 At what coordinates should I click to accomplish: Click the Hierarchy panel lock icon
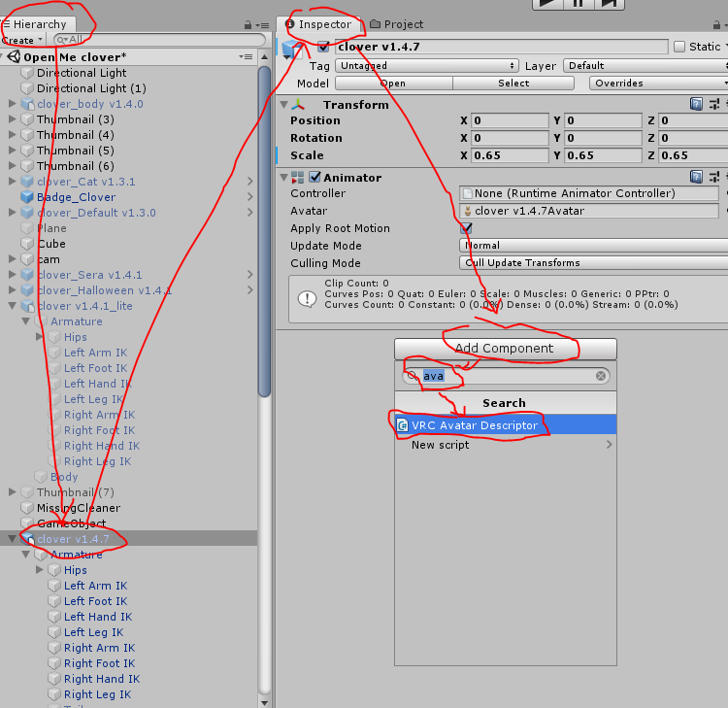click(x=248, y=24)
